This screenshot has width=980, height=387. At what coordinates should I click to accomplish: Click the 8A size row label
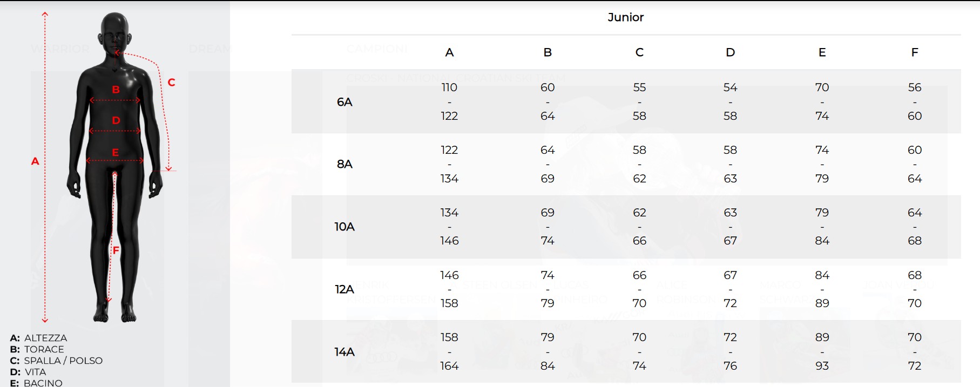click(x=344, y=164)
